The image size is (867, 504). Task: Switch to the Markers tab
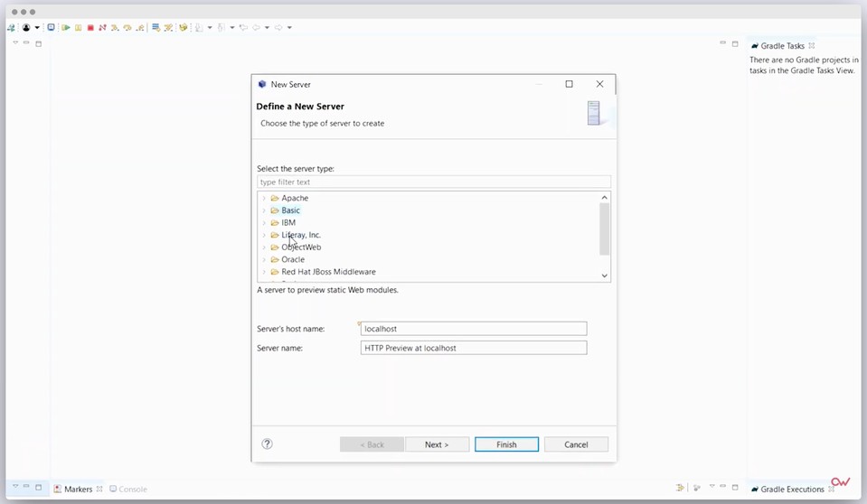point(78,489)
